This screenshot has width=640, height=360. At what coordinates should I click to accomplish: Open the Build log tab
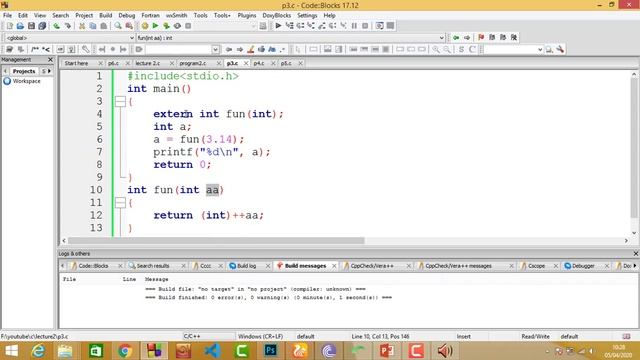click(x=247, y=266)
